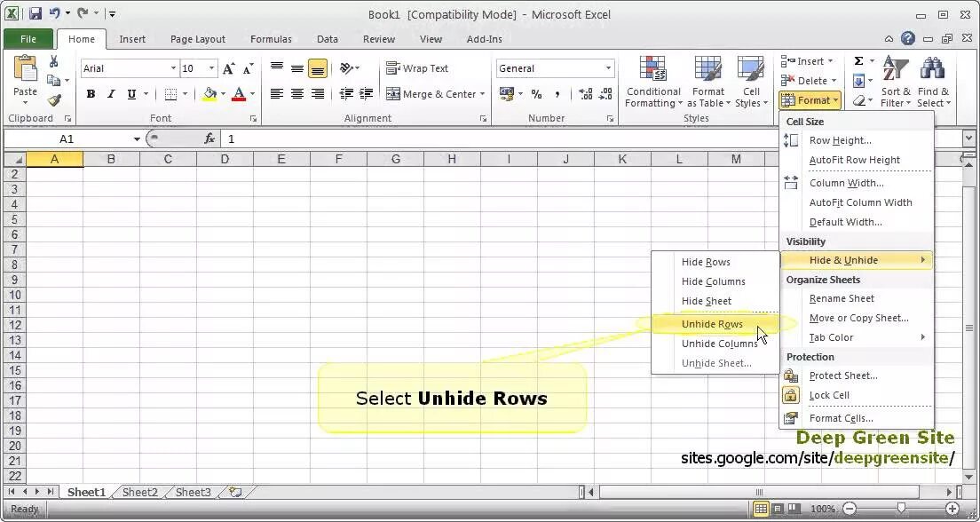Screen dimensions: 980x522
Task: Click the Center text icon
Action: tap(297, 94)
